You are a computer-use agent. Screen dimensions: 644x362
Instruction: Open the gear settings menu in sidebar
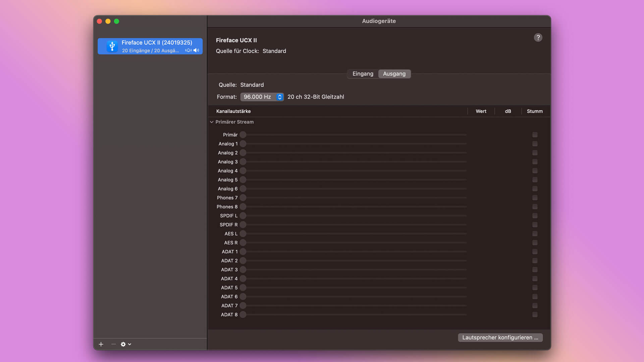[x=125, y=344]
